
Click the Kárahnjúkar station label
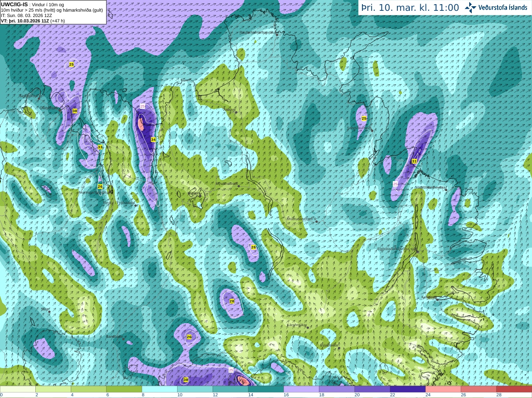coord(297,325)
